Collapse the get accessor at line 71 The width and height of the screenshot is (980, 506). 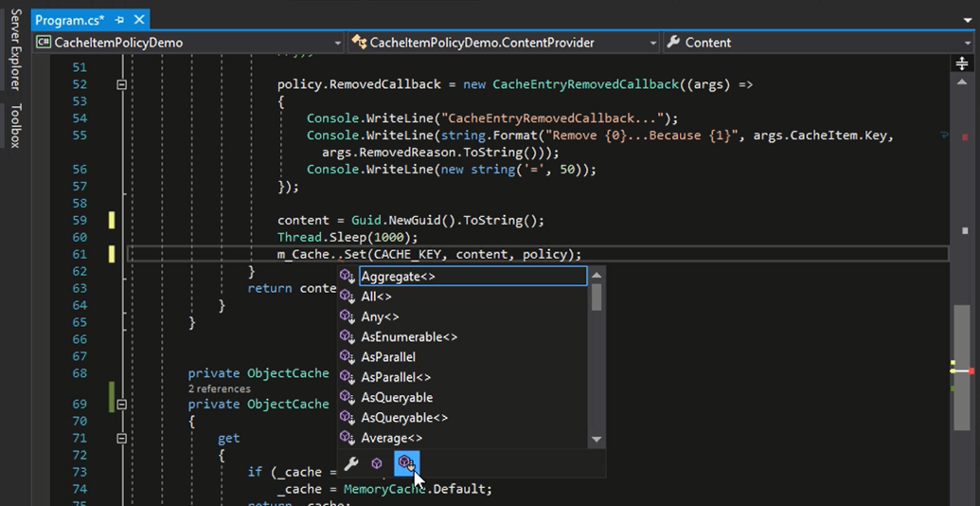click(122, 439)
